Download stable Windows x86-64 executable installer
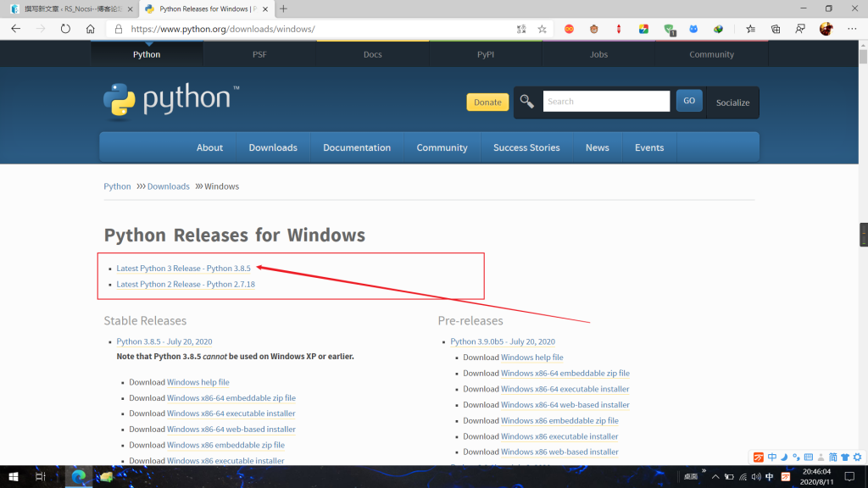This screenshot has height=488, width=868. pos(231,413)
